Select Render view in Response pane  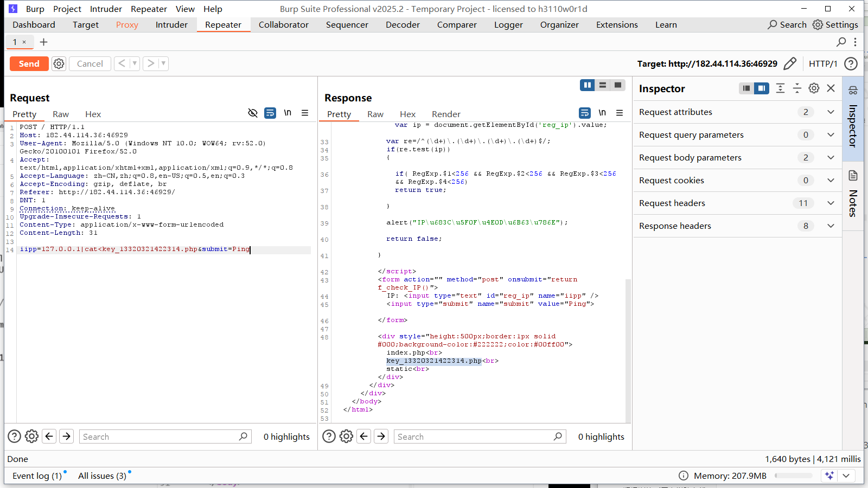pos(446,114)
